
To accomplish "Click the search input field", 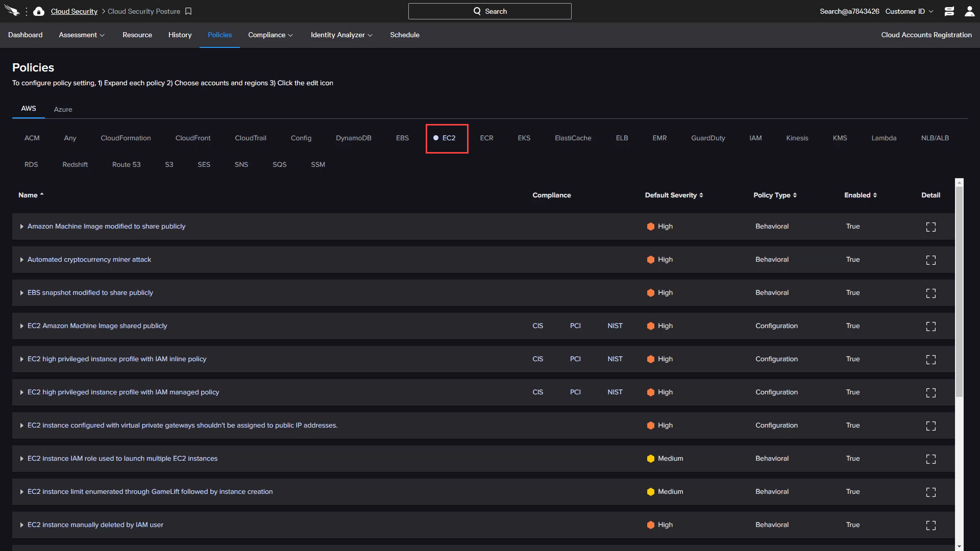I will click(490, 11).
